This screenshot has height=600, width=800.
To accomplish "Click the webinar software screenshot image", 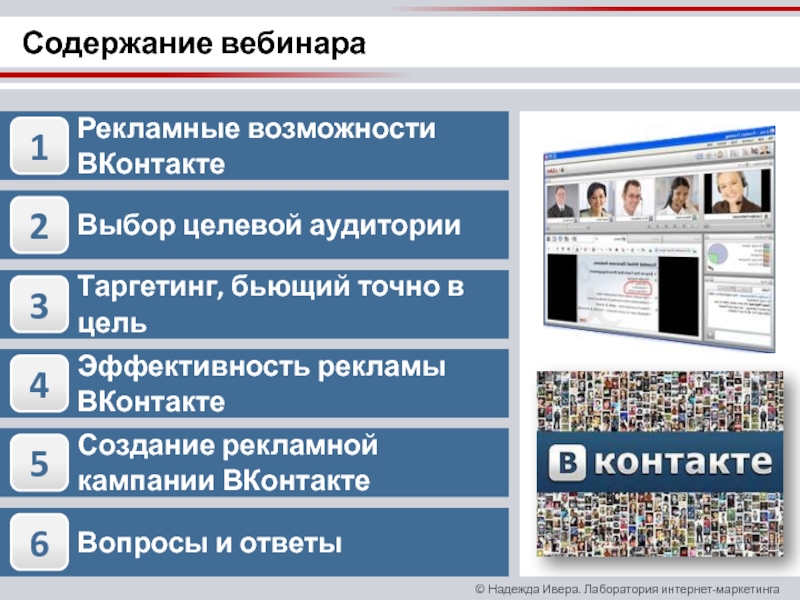I will (x=660, y=239).
